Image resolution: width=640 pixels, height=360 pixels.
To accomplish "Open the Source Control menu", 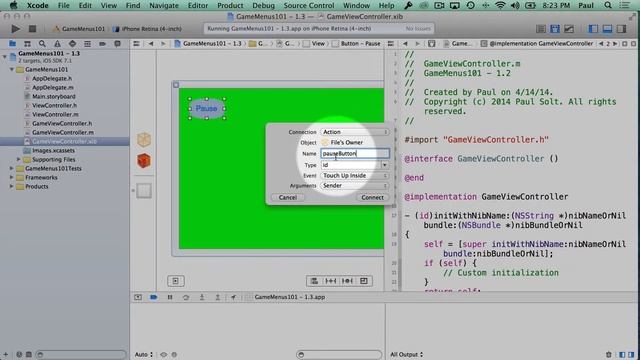I will [x=309, y=5].
